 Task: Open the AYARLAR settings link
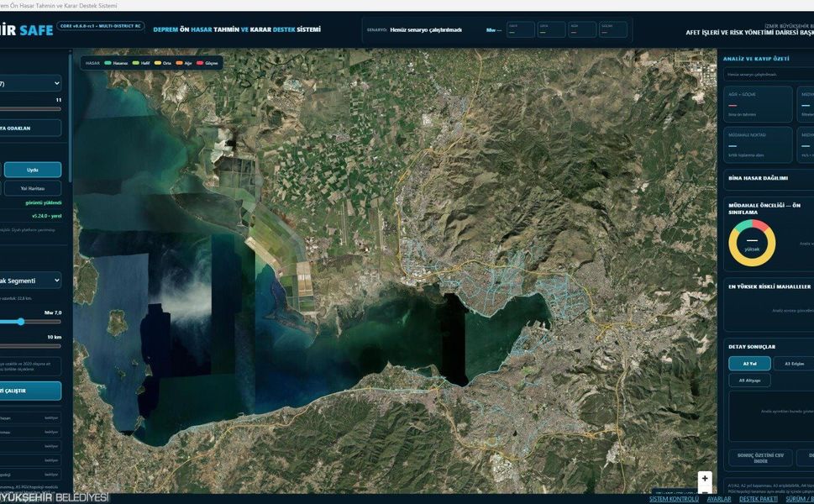tap(719, 499)
